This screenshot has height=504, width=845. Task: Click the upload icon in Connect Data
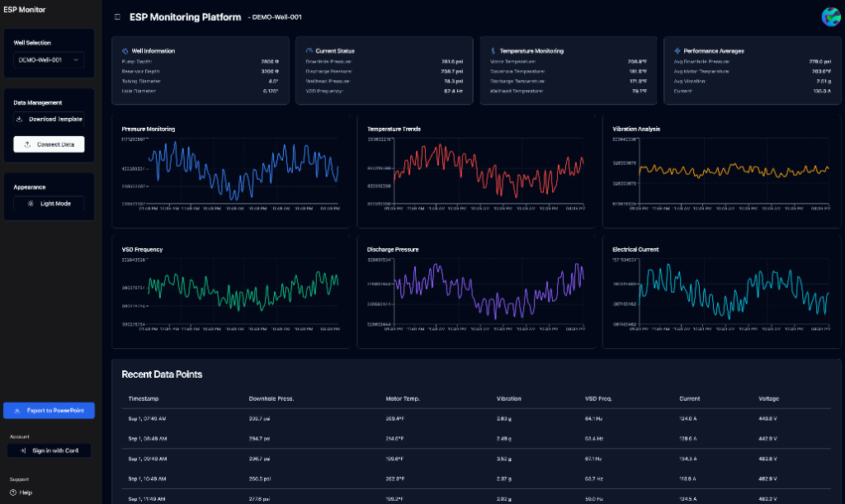[27, 144]
